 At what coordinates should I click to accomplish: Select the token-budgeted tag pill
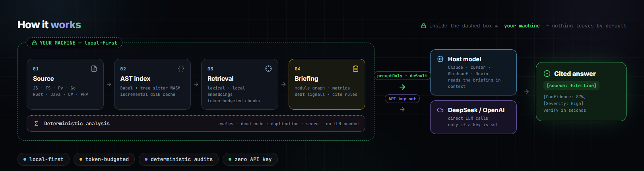tap(104, 159)
